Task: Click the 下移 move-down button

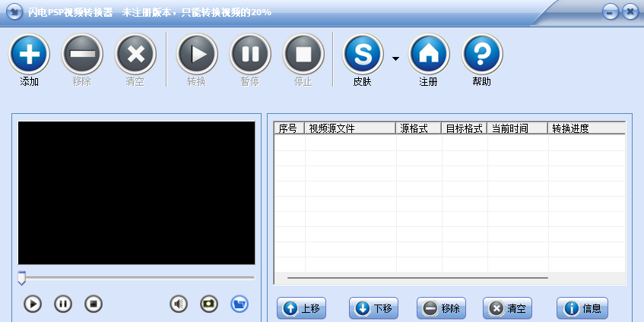Action: point(374,308)
